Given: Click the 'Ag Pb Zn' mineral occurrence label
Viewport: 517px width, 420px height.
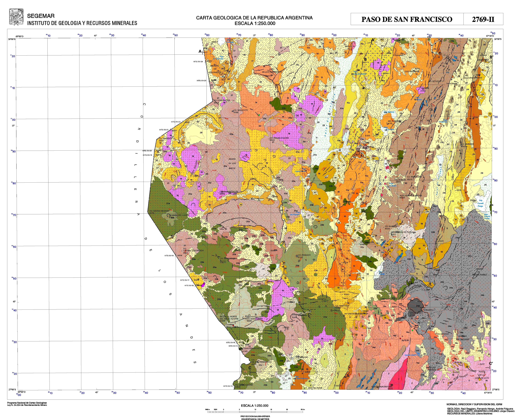Looking at the screenshot, I should [x=405, y=340].
